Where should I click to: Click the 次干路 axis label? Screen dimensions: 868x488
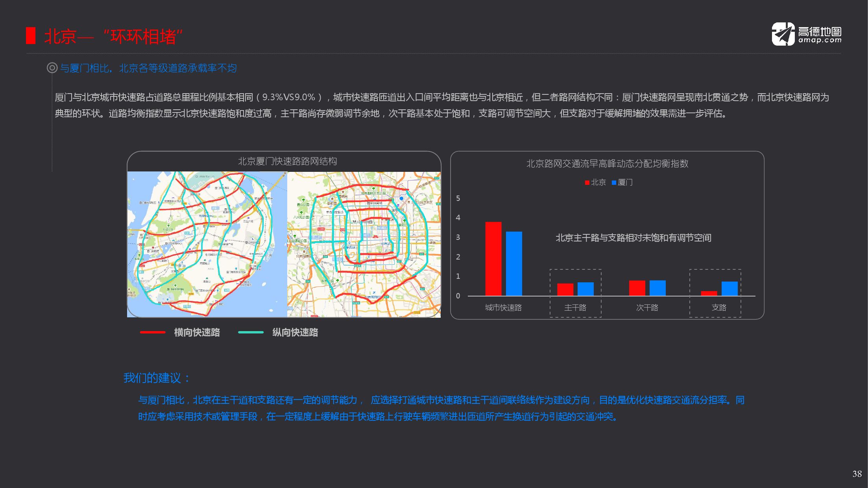[x=647, y=308]
